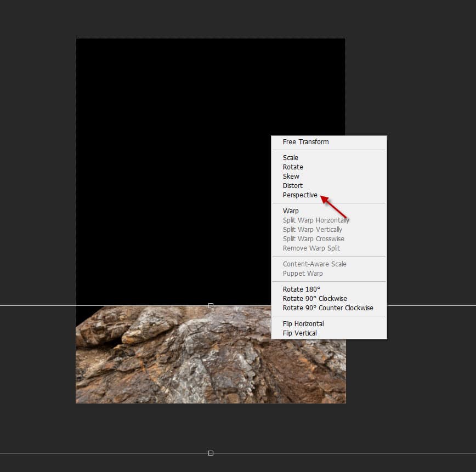This screenshot has height=472, width=476.
Task: Choose the Distort transform option
Action: coord(293,186)
